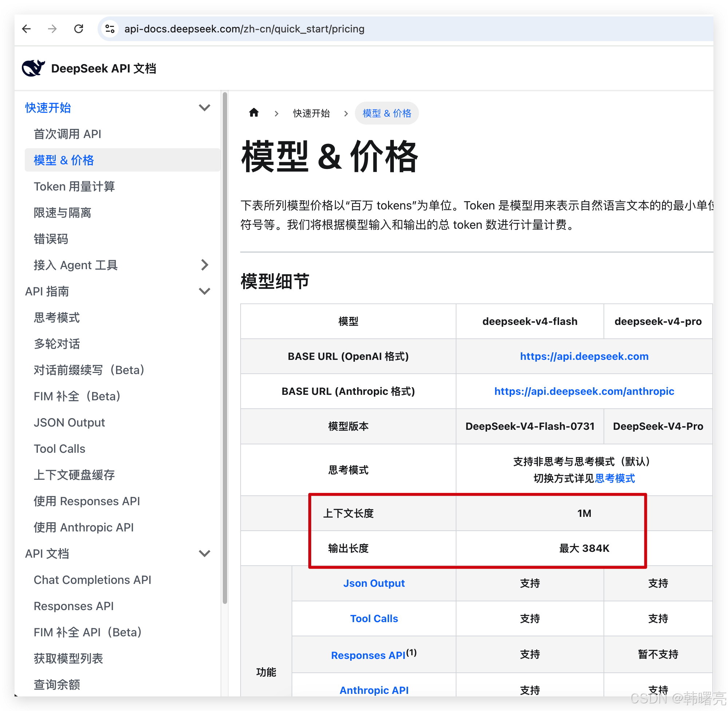Viewport: 728px width, 711px height.
Task: Expand 接入 Agent 工具 submenu chevron
Action: pyautogui.click(x=205, y=265)
